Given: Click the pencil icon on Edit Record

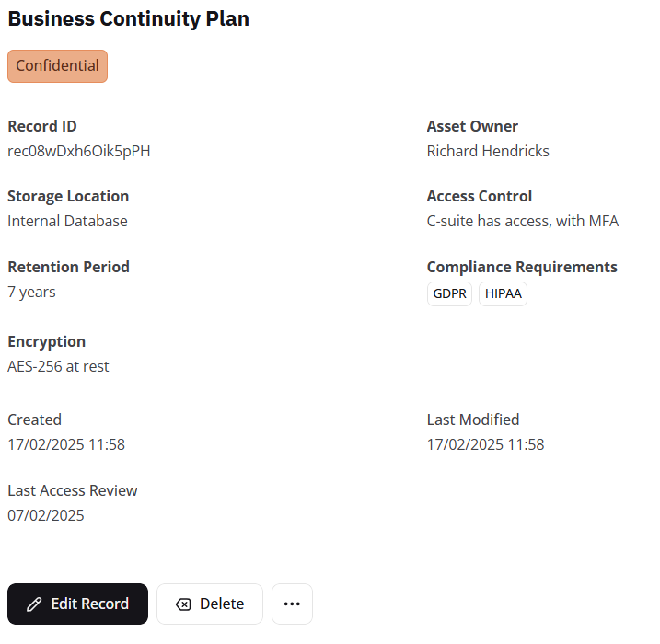Looking at the screenshot, I should (34, 604).
